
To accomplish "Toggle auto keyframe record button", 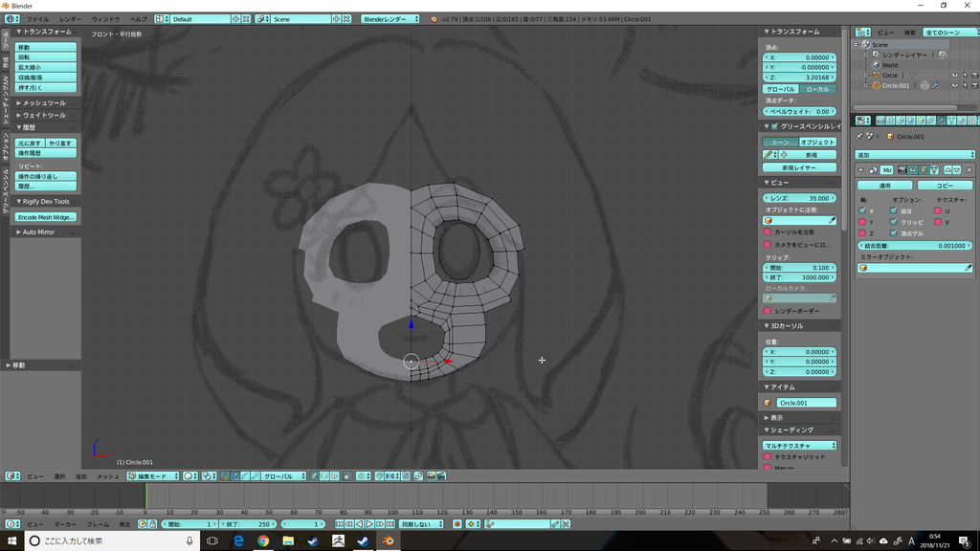I will tap(457, 524).
